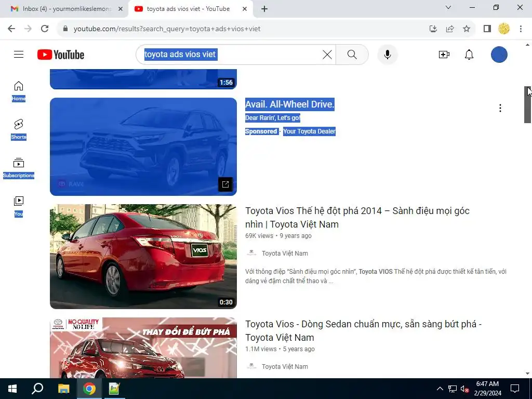
Task: Open the muted volume tray icon
Action: point(464,389)
